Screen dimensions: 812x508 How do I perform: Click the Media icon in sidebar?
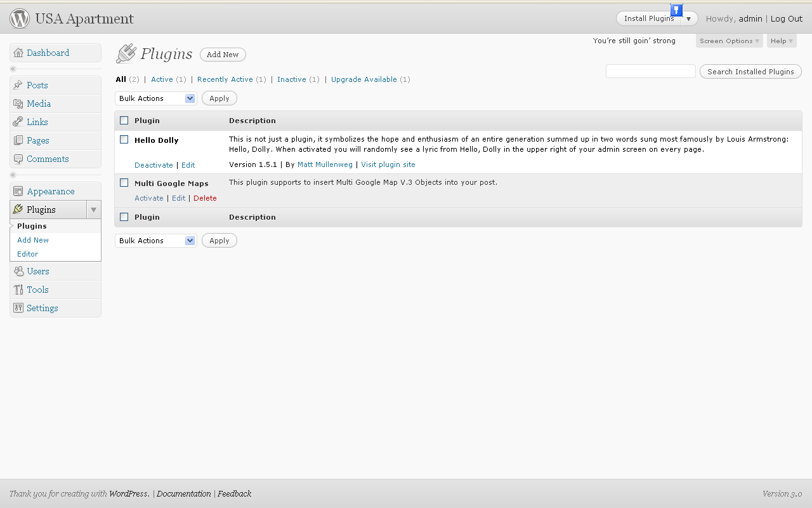[18, 104]
